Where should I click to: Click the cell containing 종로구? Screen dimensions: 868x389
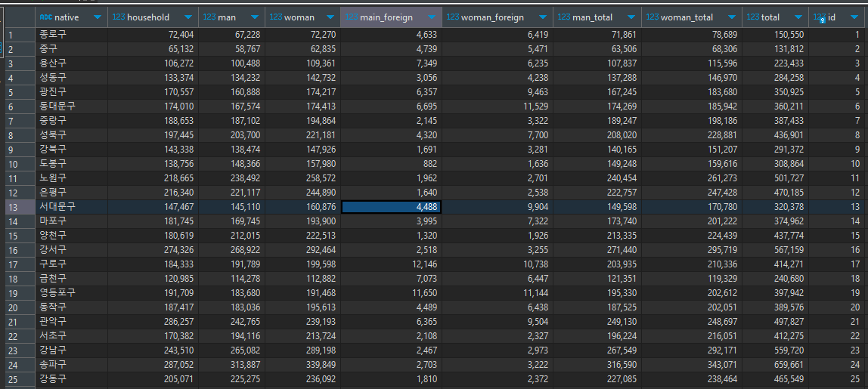point(71,34)
